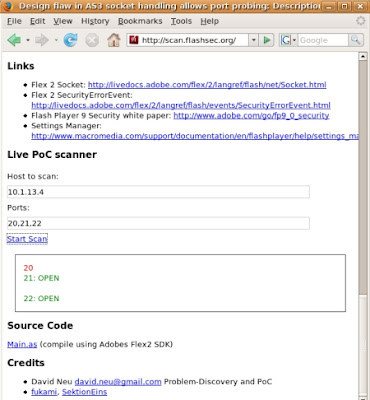Open the Edit menu
Screen dimensions: 370x400
pos(37,21)
